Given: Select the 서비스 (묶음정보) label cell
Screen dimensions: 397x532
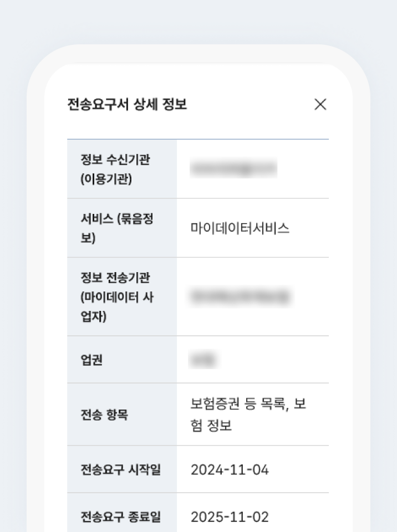Looking at the screenshot, I should coord(122,228).
